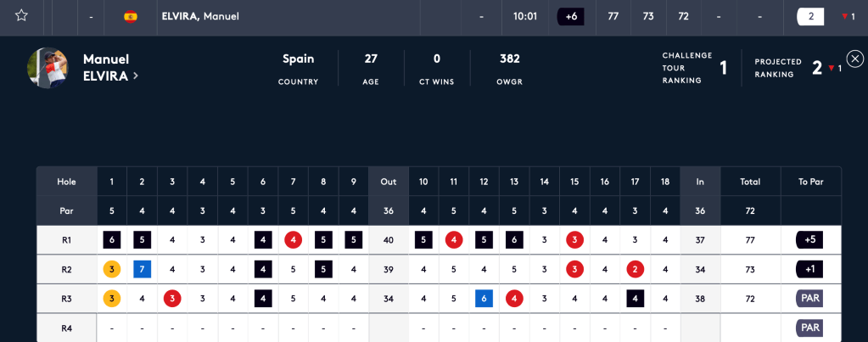
Task: Click the yellow eagle 3 in R3
Action: click(x=112, y=299)
